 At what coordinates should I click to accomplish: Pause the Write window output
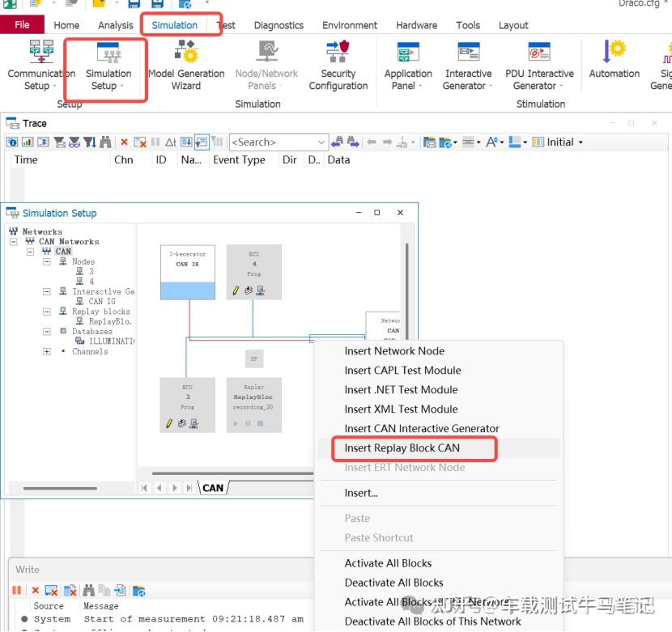[x=17, y=591]
